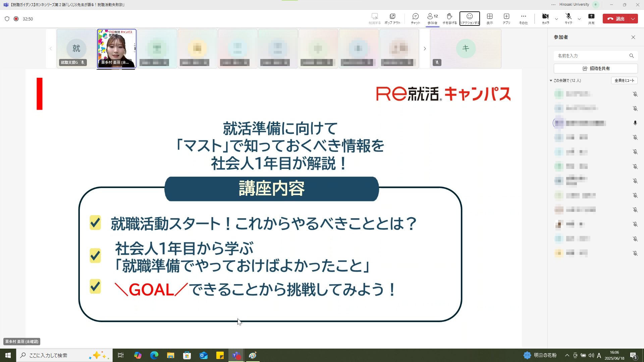644x362 pixels.
Task: Click the search magnifier in participants panel
Action: (x=632, y=56)
